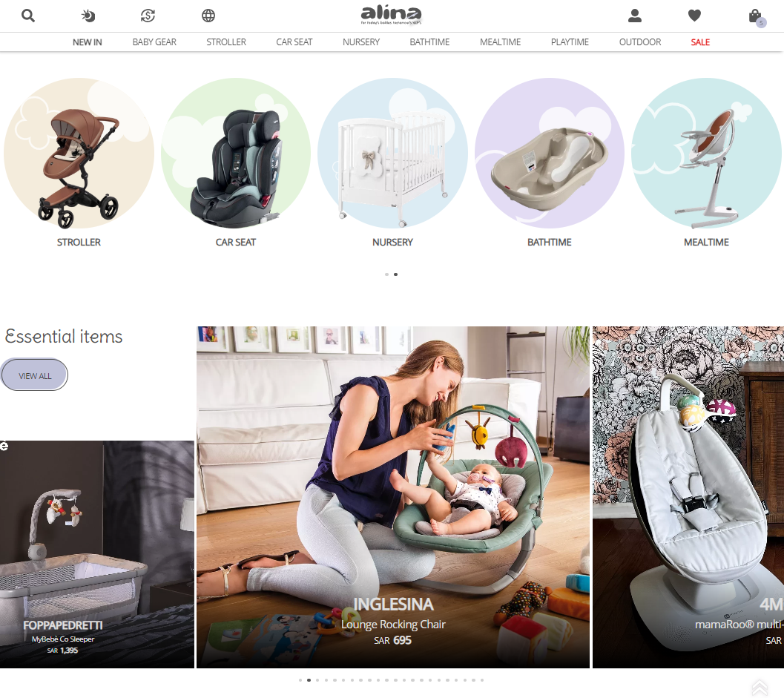Select the Bathtime category circle
This screenshot has height=698, width=784.
click(x=550, y=153)
